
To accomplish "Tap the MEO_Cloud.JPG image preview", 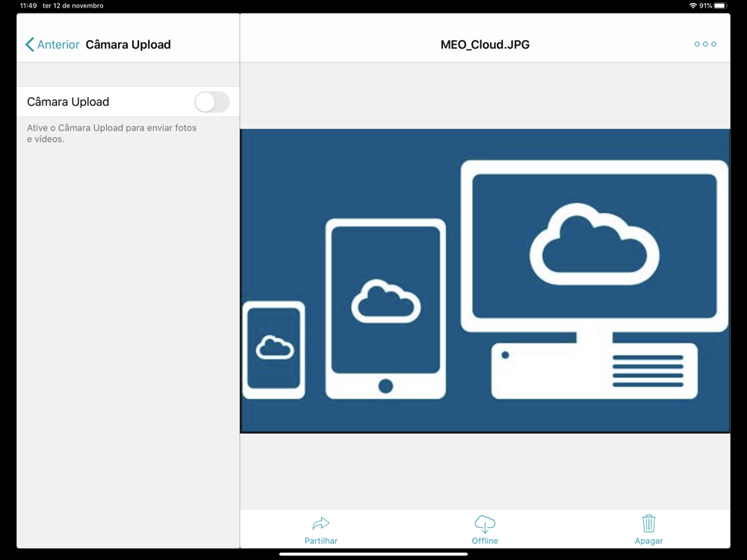I will 485,281.
